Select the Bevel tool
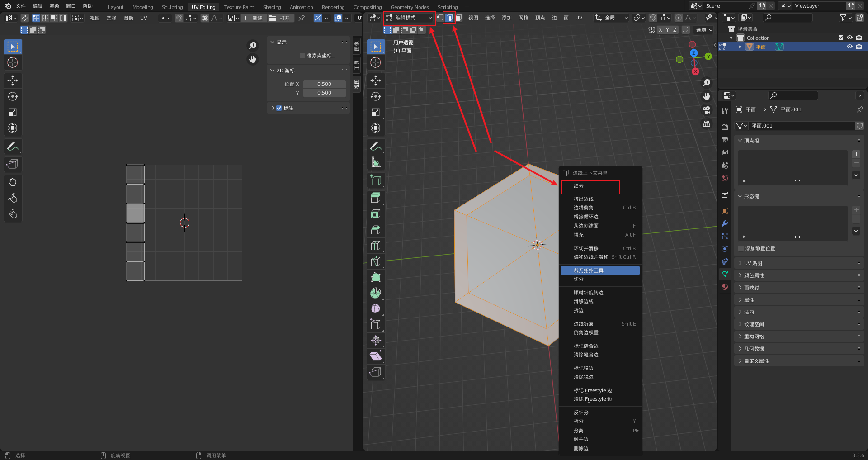Image resolution: width=868 pixels, height=460 pixels. (x=376, y=230)
